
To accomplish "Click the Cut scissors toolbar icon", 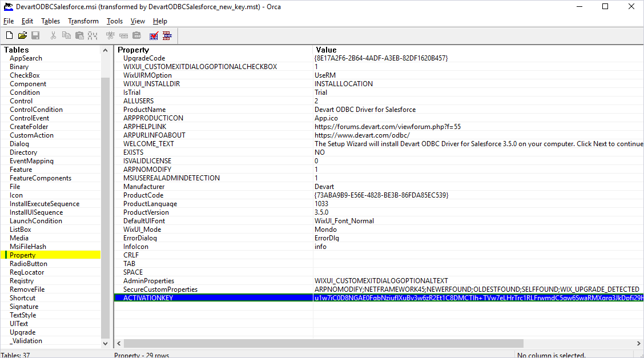I will click(53, 35).
